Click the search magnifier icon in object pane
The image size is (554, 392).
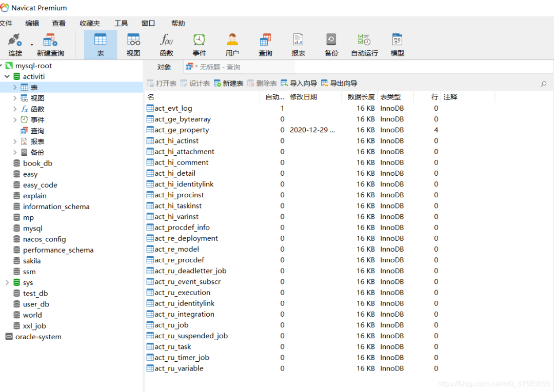click(x=543, y=84)
